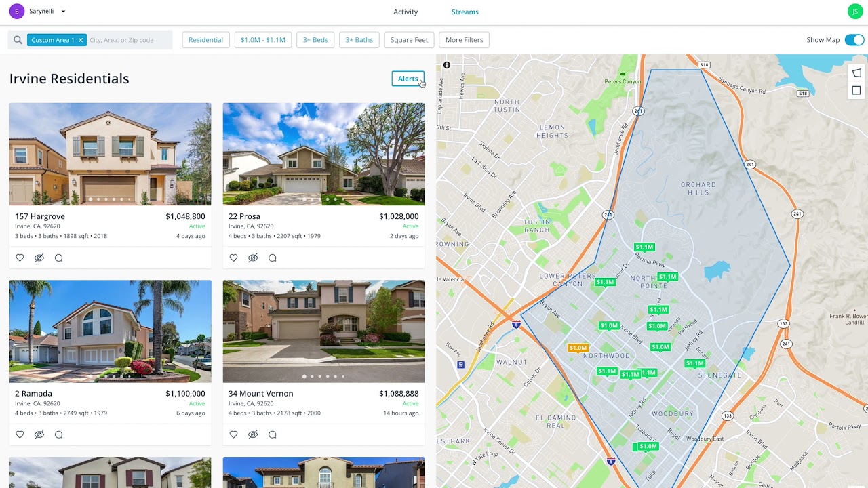Hide the 34 Mount Vernon listing
The height and width of the screenshot is (488, 868).
pos(253,434)
